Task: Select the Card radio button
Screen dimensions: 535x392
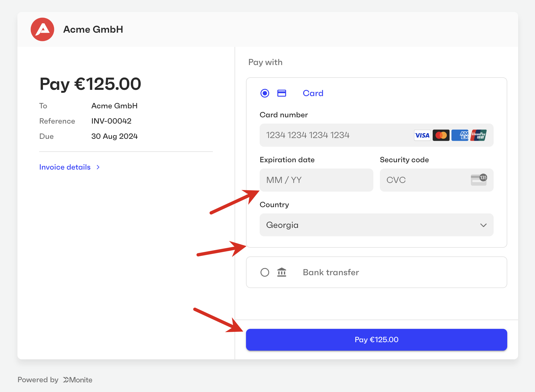Action: coord(265,93)
